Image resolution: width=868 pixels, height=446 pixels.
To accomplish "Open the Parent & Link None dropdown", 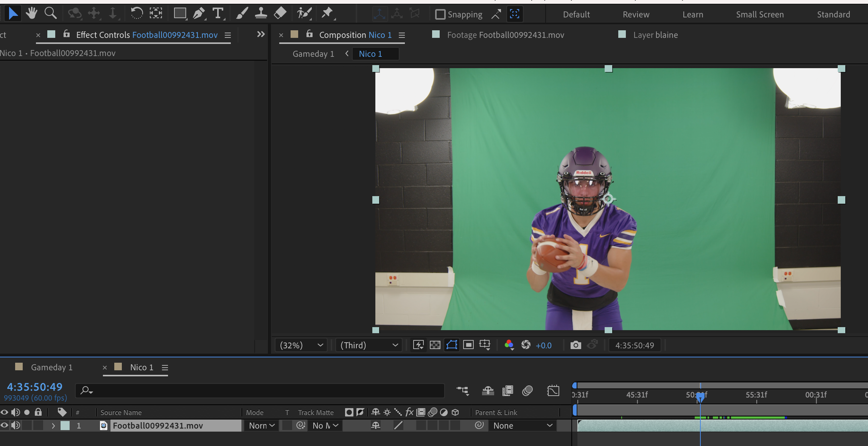I will click(x=522, y=426).
